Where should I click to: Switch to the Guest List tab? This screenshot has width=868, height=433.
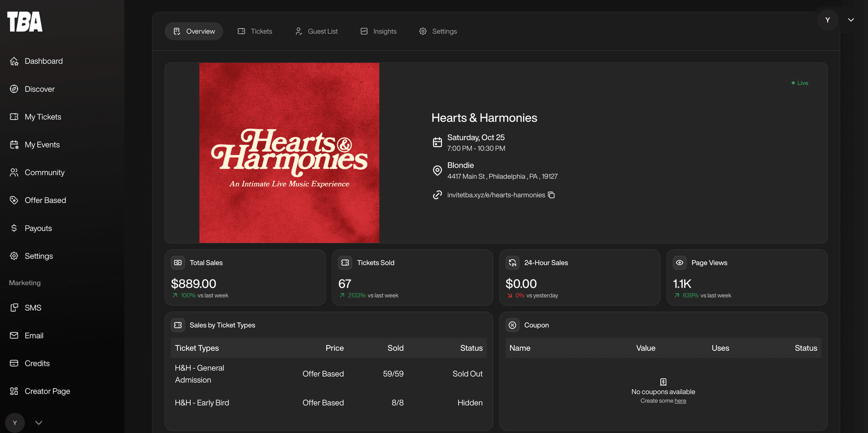tap(316, 31)
